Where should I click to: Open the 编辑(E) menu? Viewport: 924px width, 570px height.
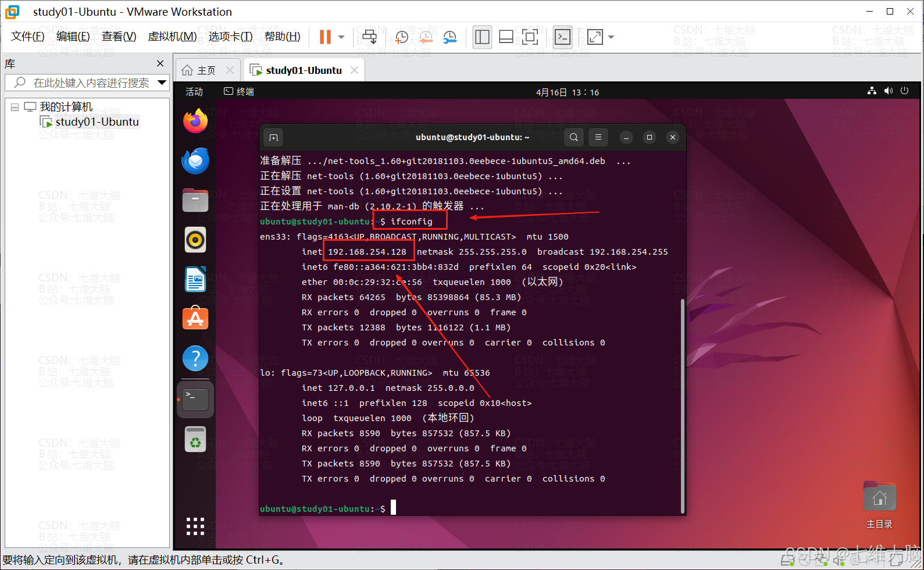pyautogui.click(x=73, y=37)
